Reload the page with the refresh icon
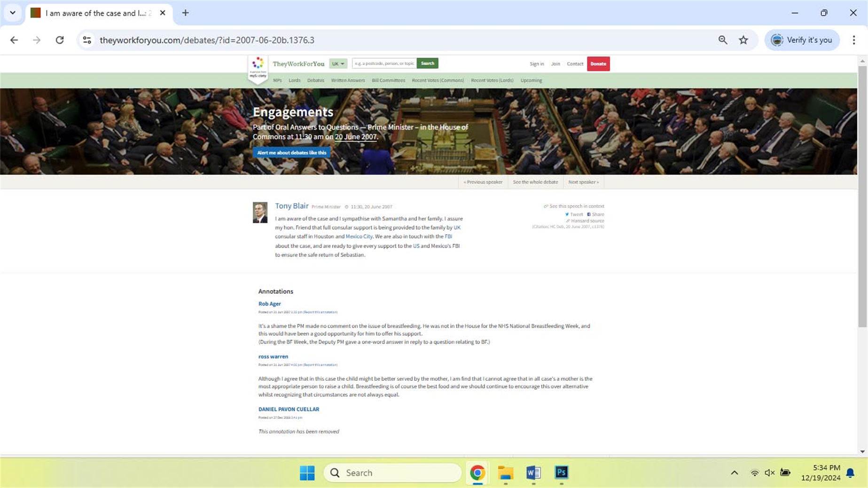Image resolution: width=868 pixels, height=488 pixels. click(x=60, y=40)
